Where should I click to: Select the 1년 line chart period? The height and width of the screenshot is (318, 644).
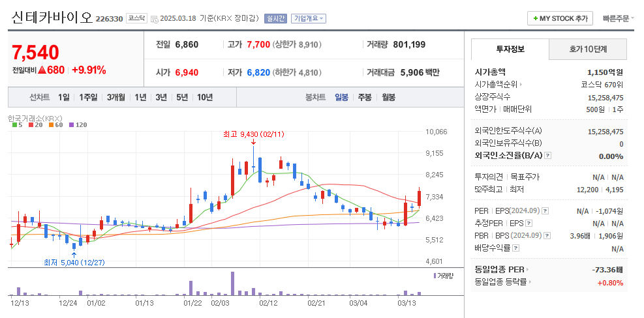click(140, 97)
